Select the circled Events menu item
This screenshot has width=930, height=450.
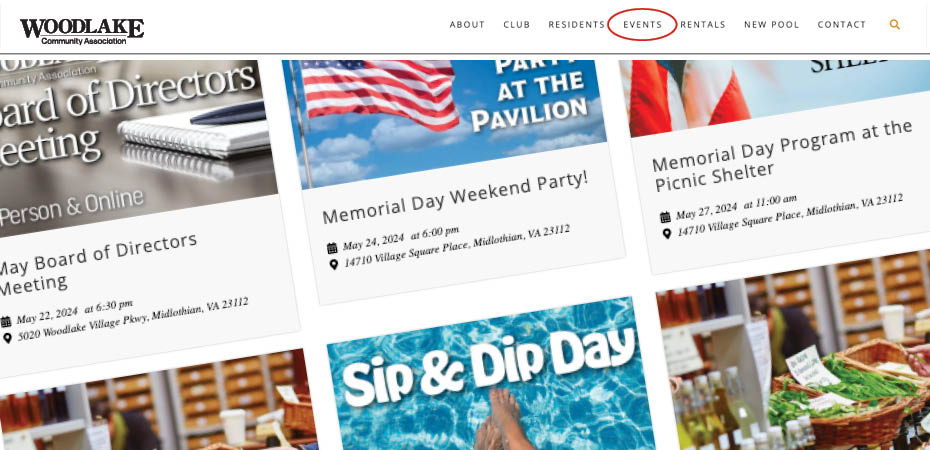click(x=642, y=25)
